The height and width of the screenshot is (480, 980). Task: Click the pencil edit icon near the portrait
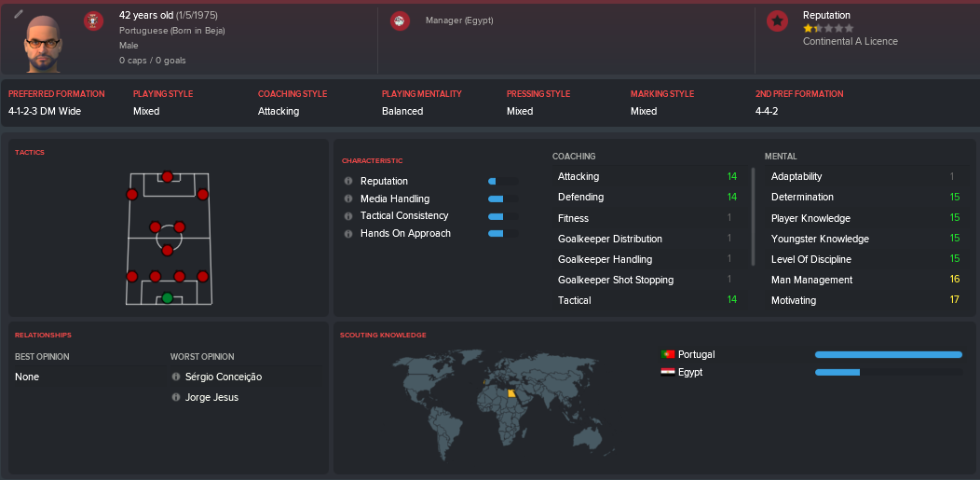point(18,13)
